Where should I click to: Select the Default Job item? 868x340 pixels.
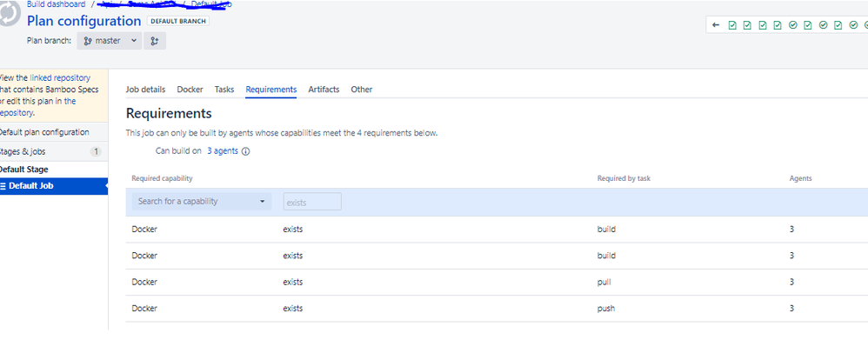point(54,186)
